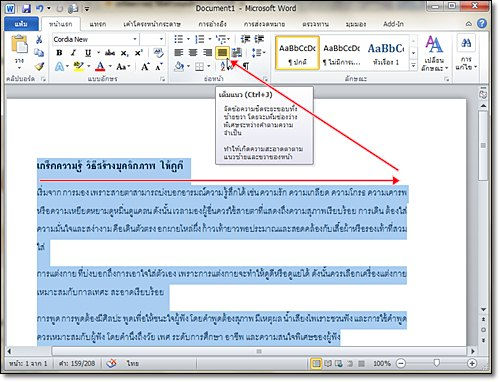Select the Center alignment icon
The height and width of the screenshot is (382, 500).
[x=193, y=52]
